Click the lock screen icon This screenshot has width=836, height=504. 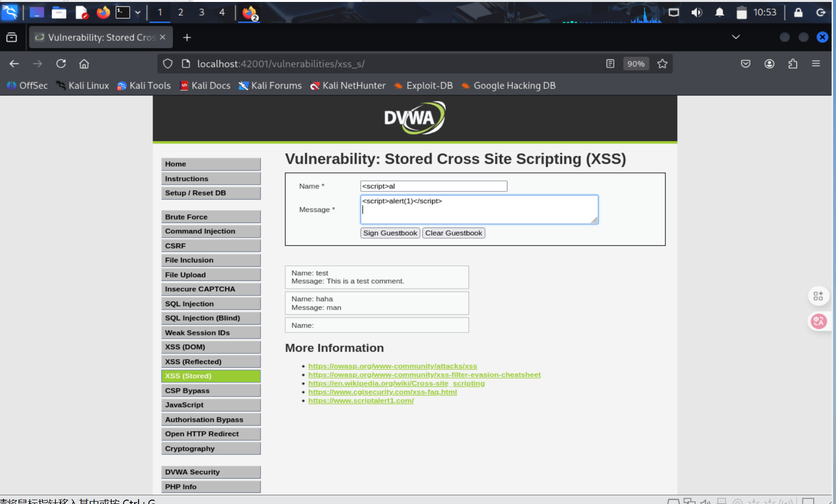798,12
